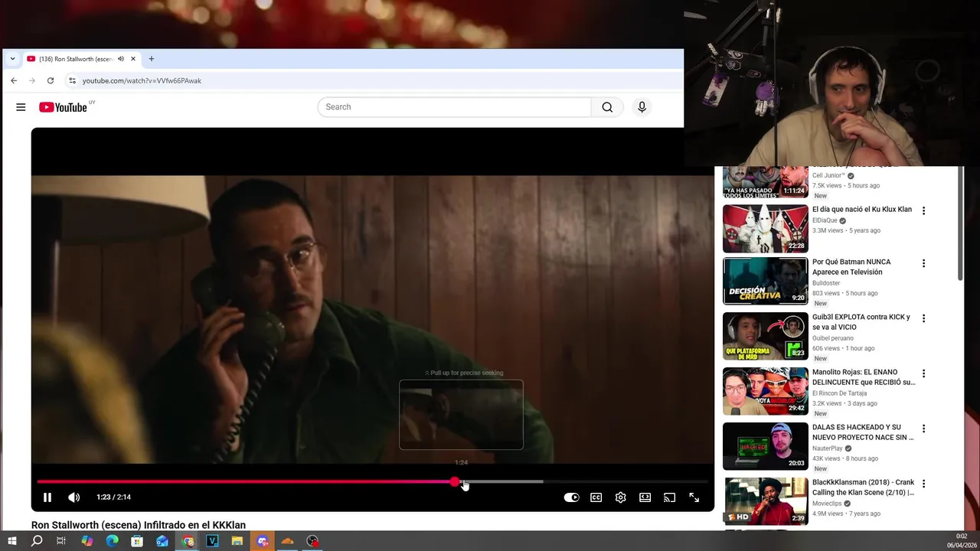Open Task View in the taskbar
980x551 pixels.
coord(61,541)
